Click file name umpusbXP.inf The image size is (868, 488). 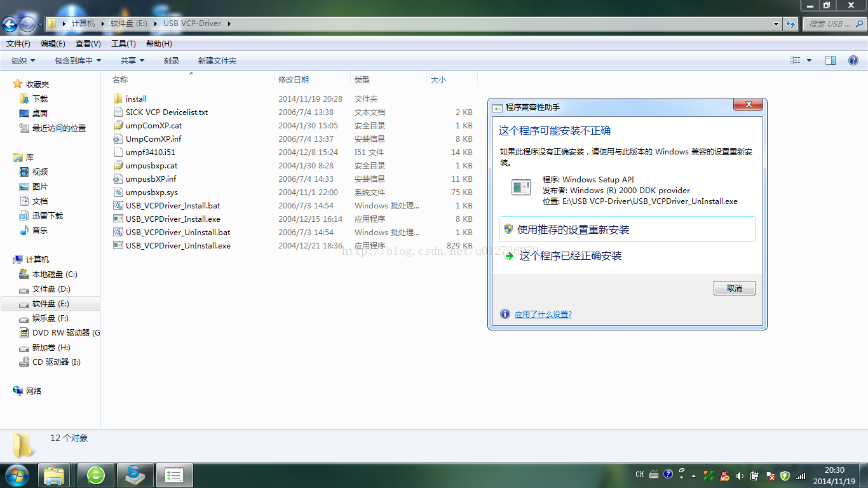click(x=151, y=179)
